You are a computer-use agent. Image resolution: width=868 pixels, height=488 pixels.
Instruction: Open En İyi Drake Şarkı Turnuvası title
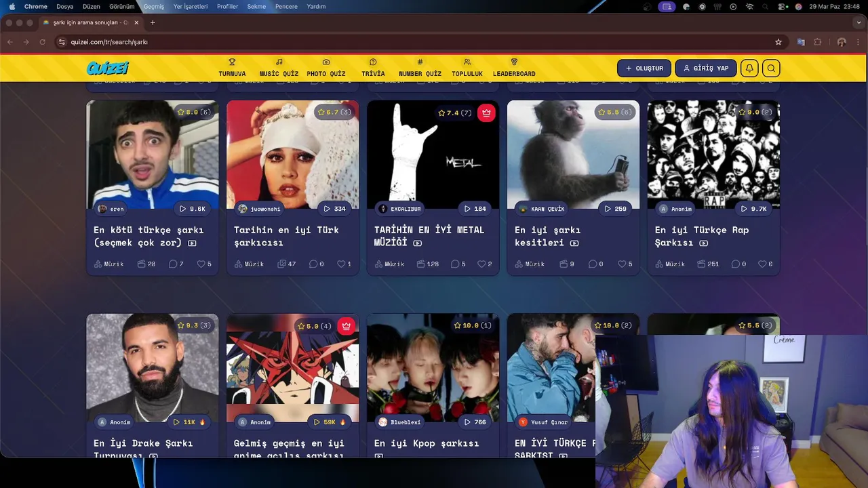[x=143, y=449]
